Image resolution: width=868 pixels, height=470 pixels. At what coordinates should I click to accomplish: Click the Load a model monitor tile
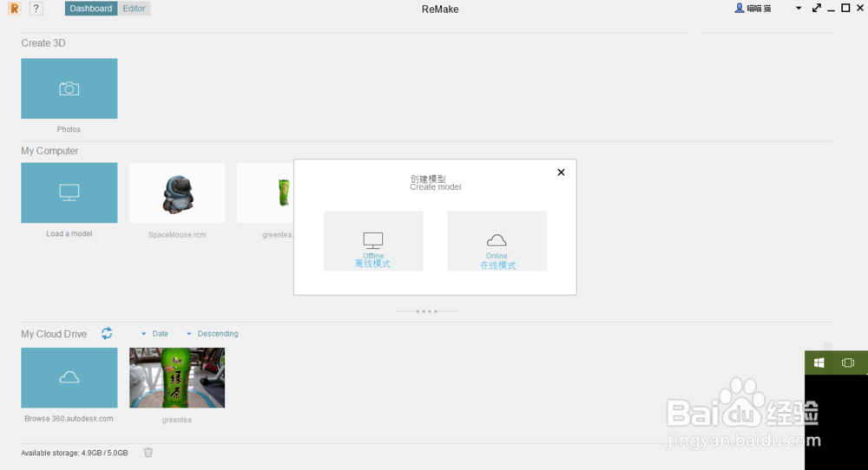point(69,193)
